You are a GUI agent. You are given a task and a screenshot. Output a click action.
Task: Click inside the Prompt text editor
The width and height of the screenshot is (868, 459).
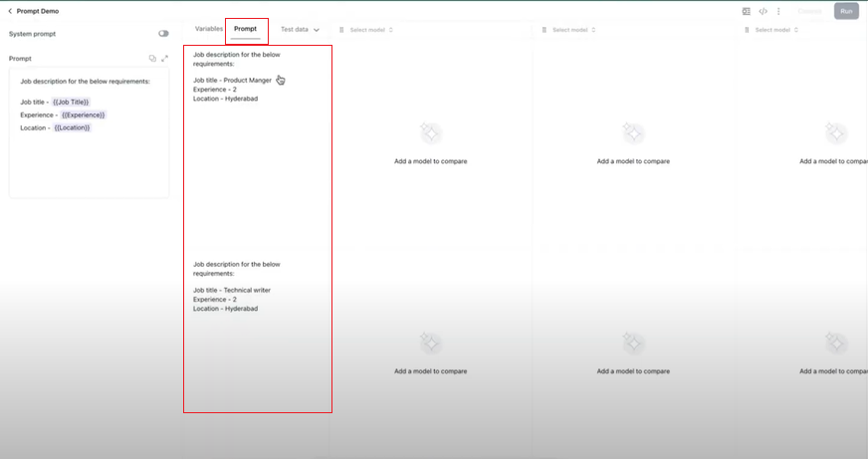[x=90, y=132]
